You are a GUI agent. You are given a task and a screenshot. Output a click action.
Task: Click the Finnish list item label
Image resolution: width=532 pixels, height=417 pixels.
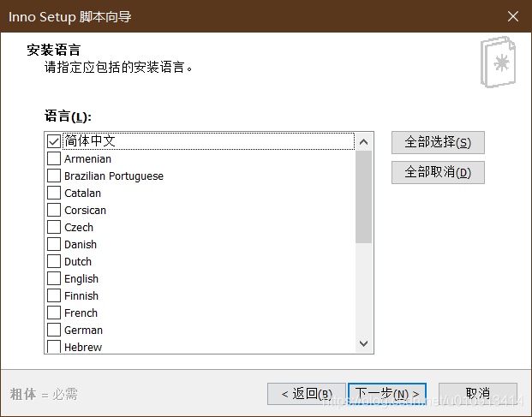(x=81, y=296)
